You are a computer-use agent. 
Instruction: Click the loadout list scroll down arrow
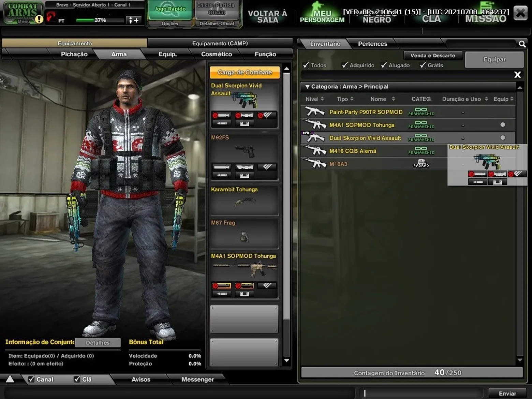click(x=287, y=360)
